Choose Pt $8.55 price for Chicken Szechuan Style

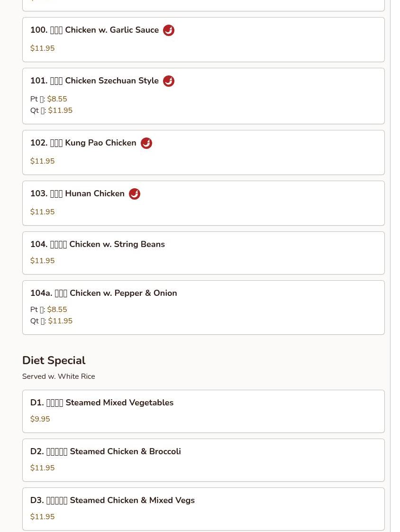pyautogui.click(x=49, y=99)
